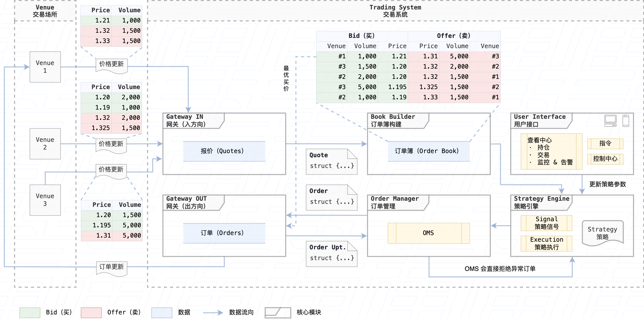Click the 订单簿 (Order Book) data box
Image resolution: width=644 pixels, height=319 pixels.
click(x=429, y=151)
